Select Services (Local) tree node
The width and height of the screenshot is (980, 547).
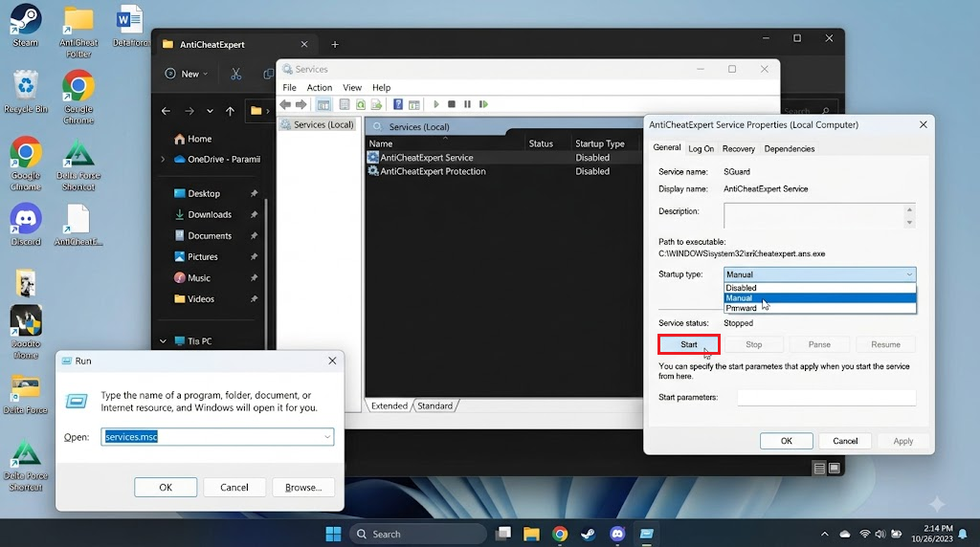coord(318,124)
